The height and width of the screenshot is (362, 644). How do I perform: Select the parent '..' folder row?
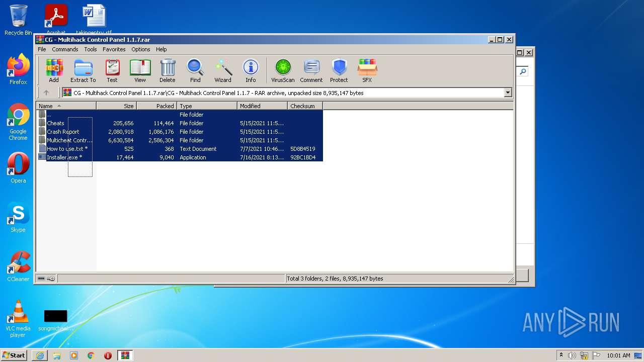180,115
